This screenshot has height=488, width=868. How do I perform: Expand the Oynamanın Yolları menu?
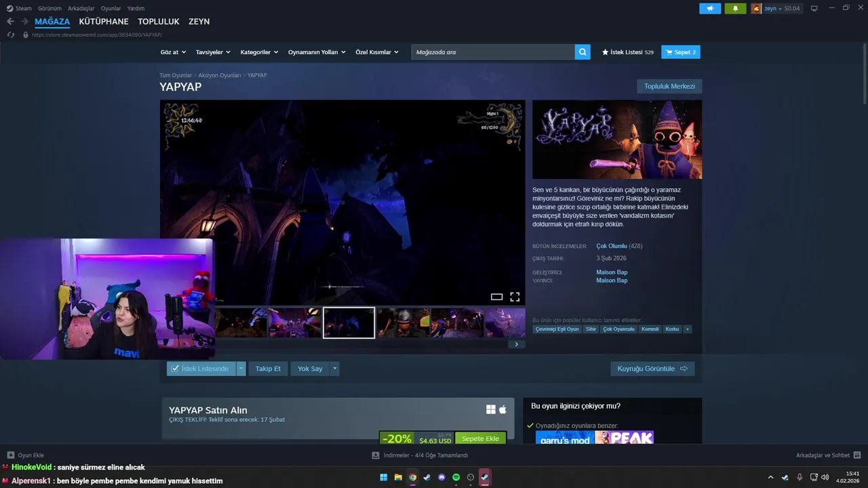pos(317,52)
